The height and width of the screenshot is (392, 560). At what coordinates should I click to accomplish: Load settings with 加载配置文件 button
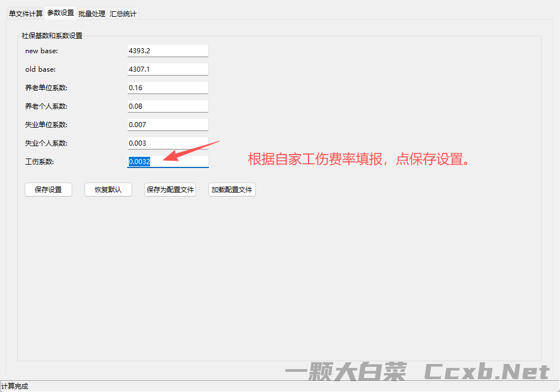[x=232, y=190]
